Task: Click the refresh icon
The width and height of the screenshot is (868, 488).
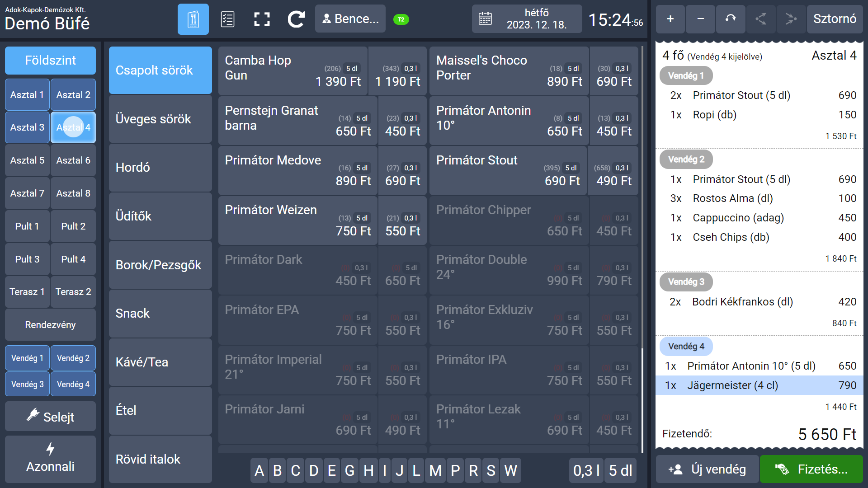Action: (x=296, y=19)
